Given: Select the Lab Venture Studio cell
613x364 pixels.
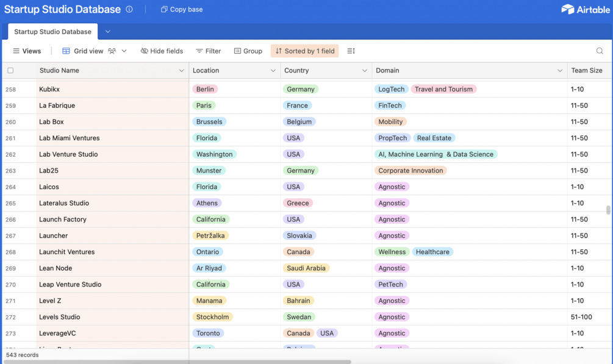Looking at the screenshot, I should [113, 154].
